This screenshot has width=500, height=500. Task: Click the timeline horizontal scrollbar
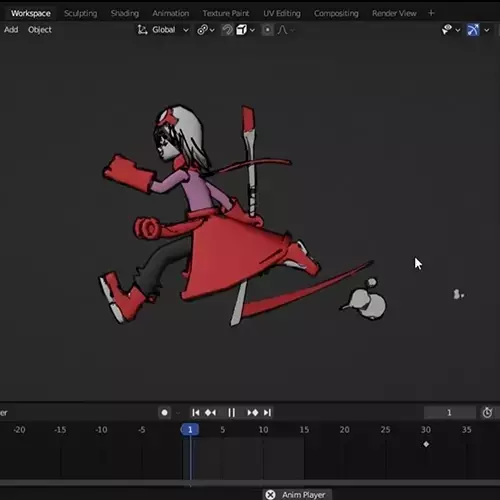[250, 483]
